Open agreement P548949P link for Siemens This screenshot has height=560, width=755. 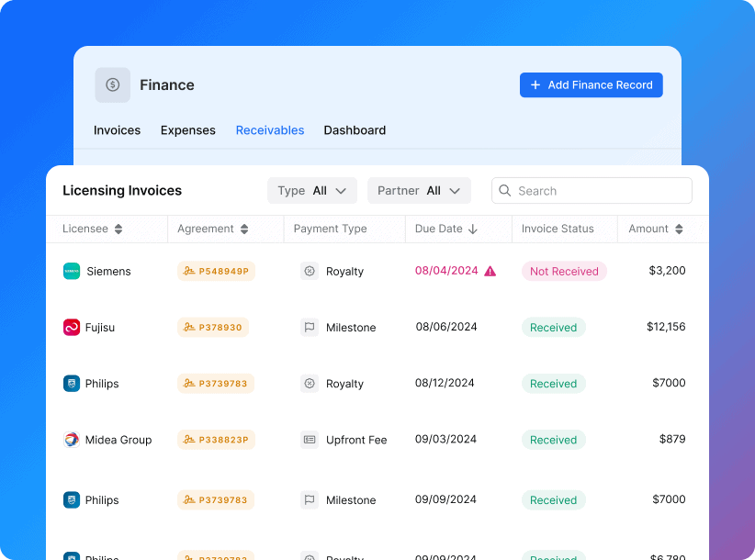pos(216,271)
